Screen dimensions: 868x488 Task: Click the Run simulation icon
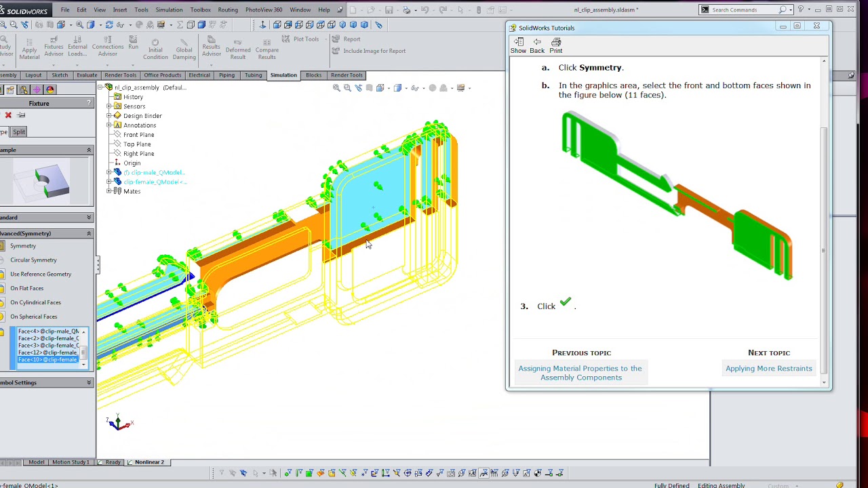coord(133,43)
